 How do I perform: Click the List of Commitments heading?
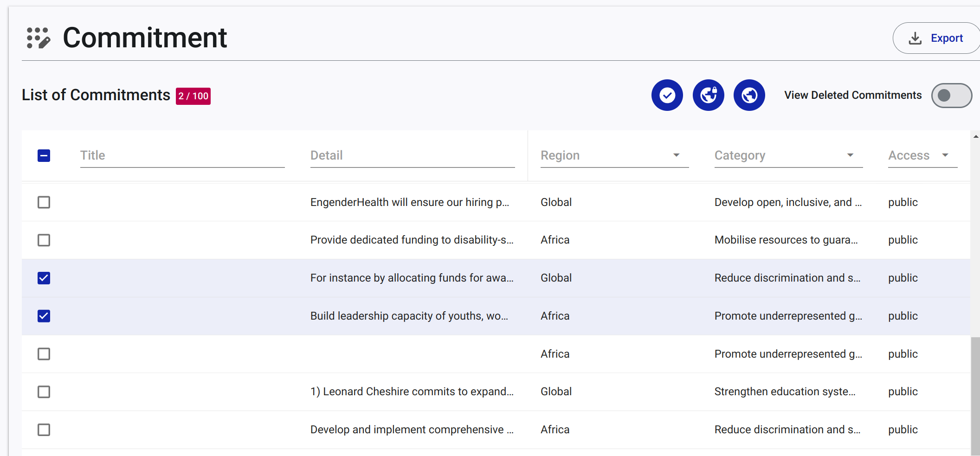(96, 95)
